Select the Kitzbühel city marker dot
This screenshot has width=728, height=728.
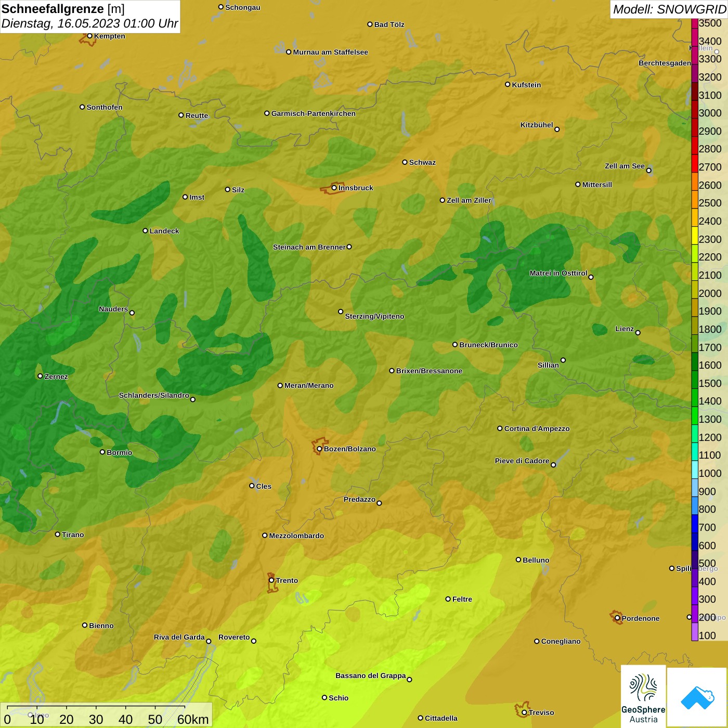[557, 129]
